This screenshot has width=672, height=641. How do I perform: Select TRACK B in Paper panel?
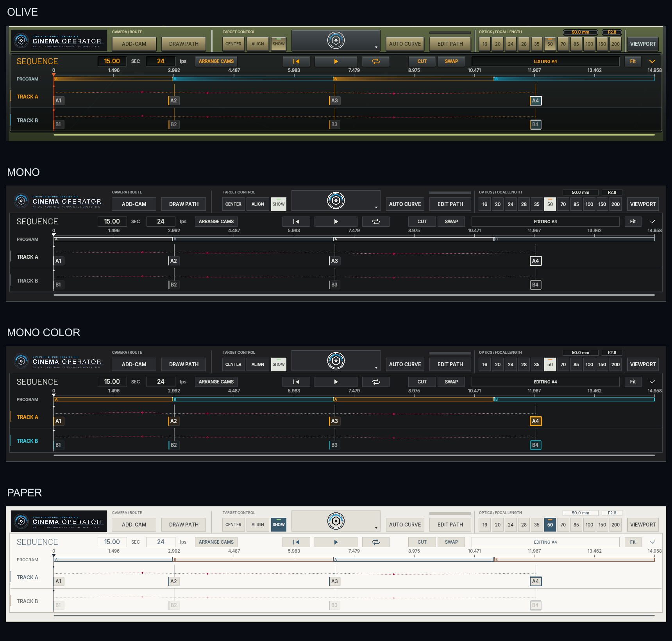pyautogui.click(x=27, y=601)
